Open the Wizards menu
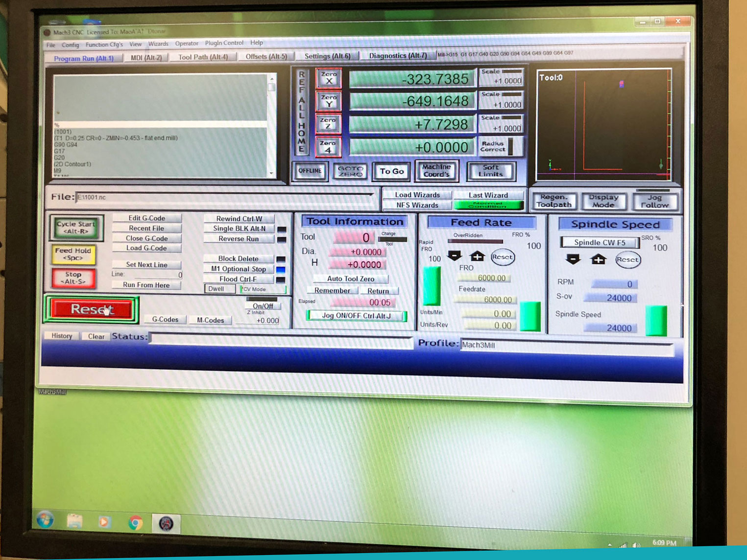Image resolution: width=747 pixels, height=560 pixels. [158, 44]
